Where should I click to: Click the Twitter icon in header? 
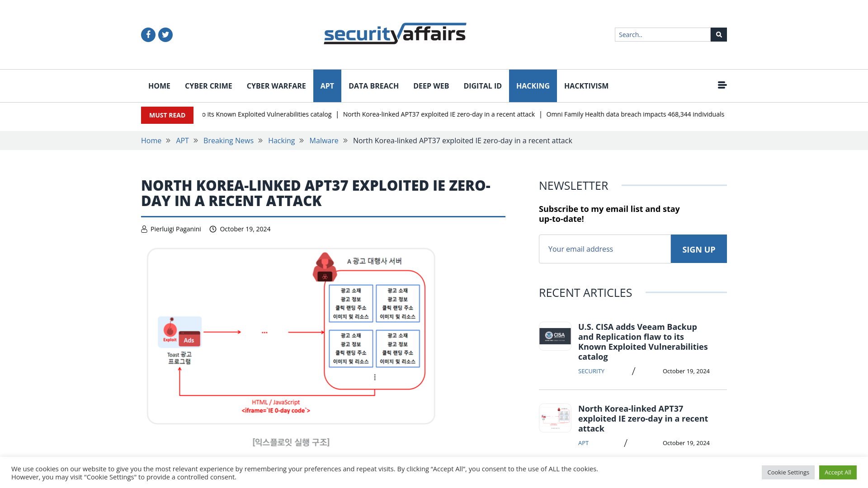pyautogui.click(x=165, y=34)
